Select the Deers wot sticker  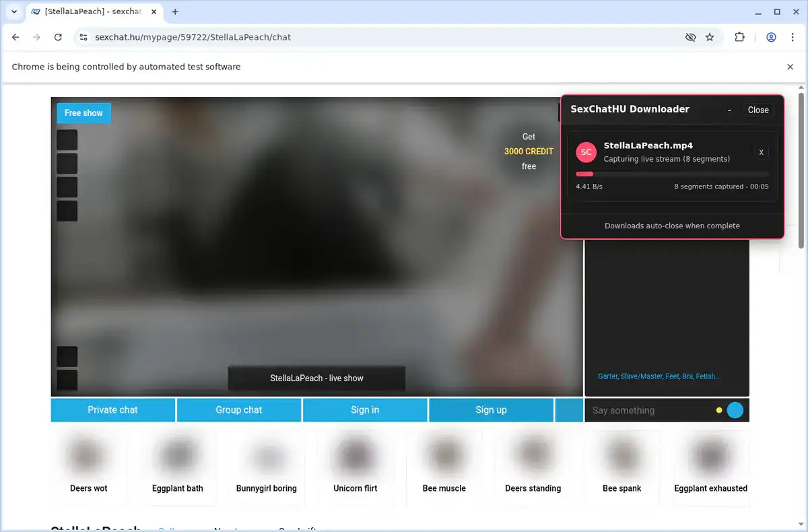point(88,467)
